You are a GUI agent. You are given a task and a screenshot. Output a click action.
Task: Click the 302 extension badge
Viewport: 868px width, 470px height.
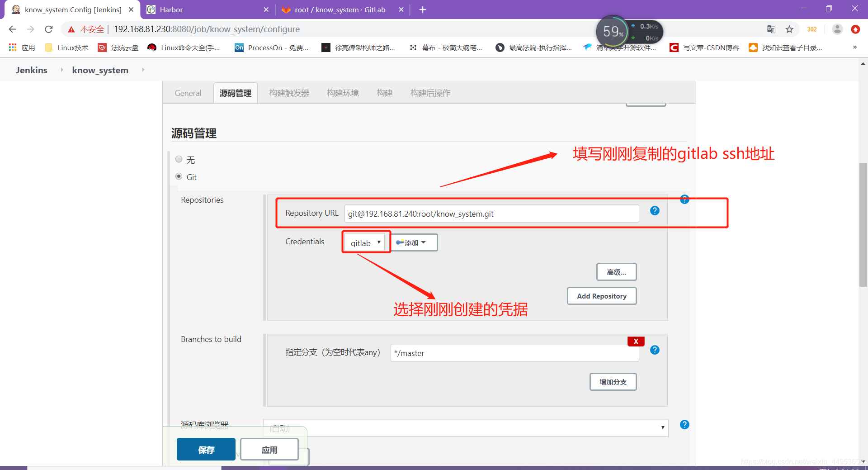812,29
